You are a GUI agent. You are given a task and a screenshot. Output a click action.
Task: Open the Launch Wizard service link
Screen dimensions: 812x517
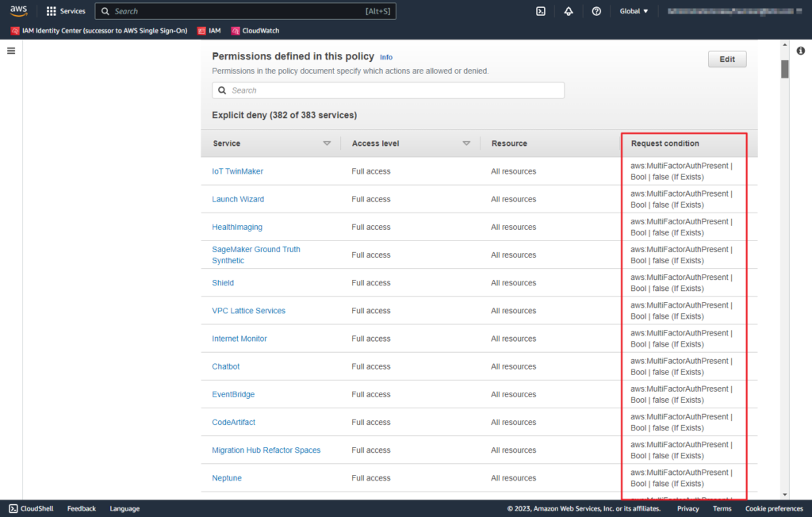pos(238,200)
